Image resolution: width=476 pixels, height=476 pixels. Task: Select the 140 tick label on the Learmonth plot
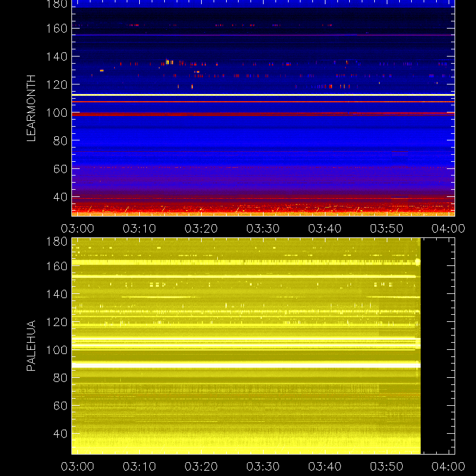click(57, 57)
